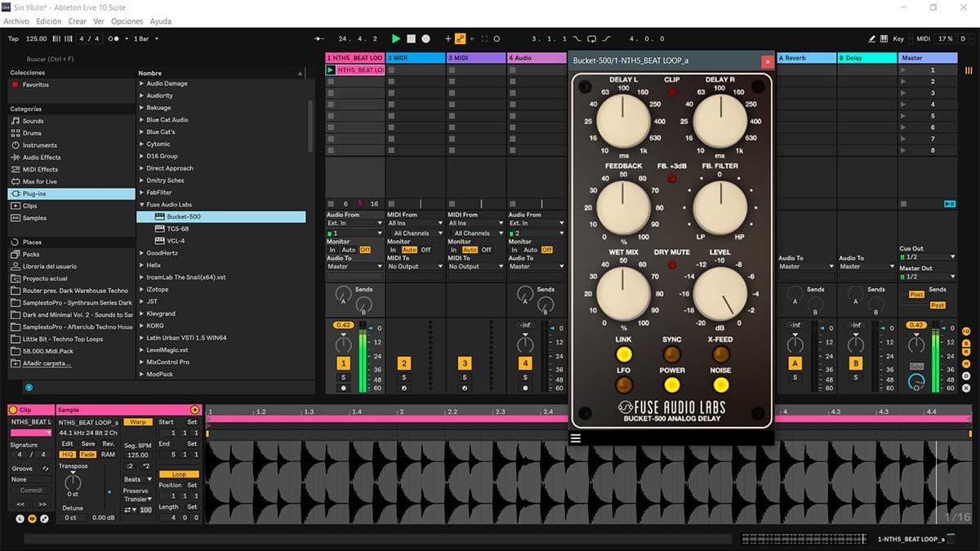Click the Follow arrow icon near position
Image resolution: width=980 pixels, height=551 pixels.
point(319,38)
